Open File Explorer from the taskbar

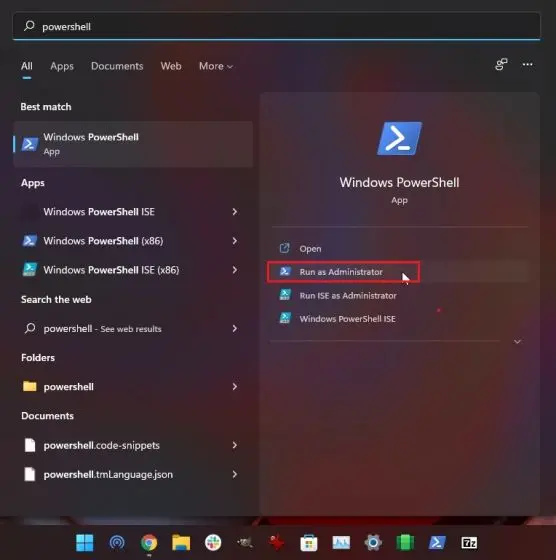[x=181, y=543]
